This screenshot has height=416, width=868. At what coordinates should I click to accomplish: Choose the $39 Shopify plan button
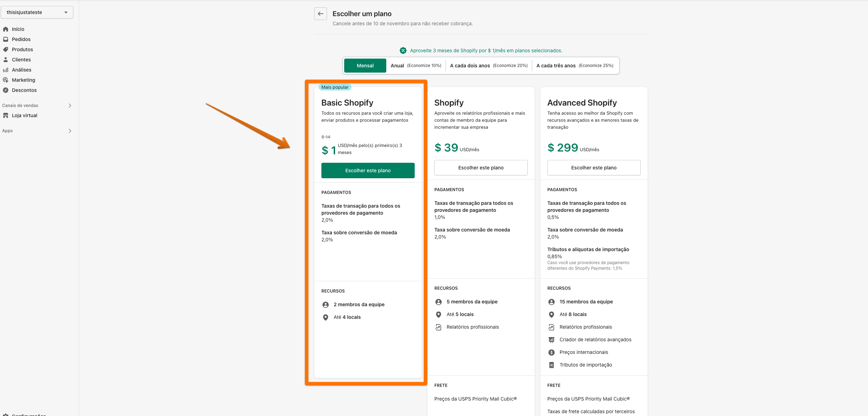pos(481,168)
